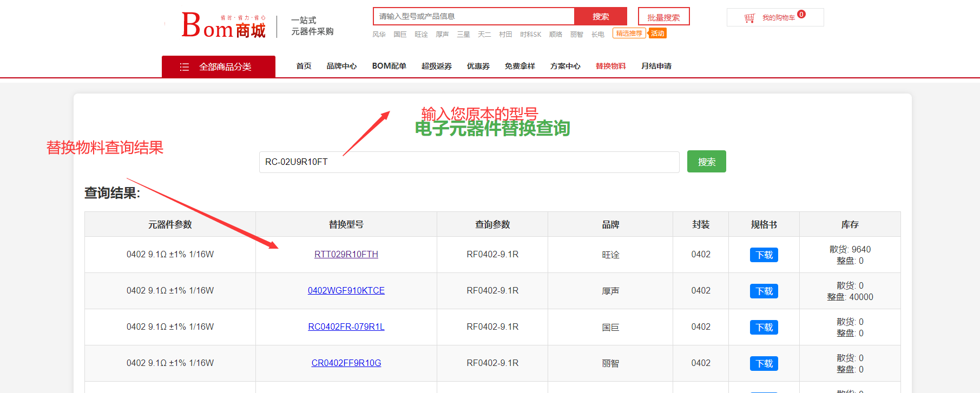
Task: Click the part number field RC-02U9R10FT
Action: coord(469,162)
